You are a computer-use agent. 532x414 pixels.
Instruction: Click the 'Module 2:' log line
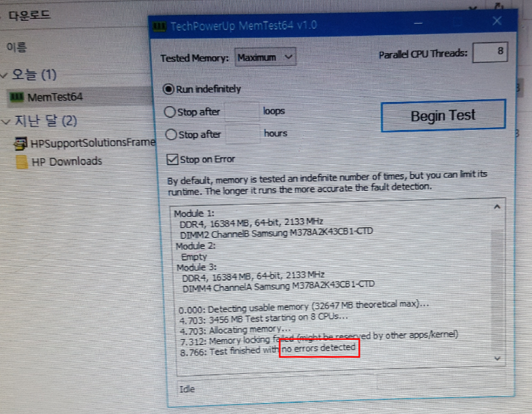[195, 246]
